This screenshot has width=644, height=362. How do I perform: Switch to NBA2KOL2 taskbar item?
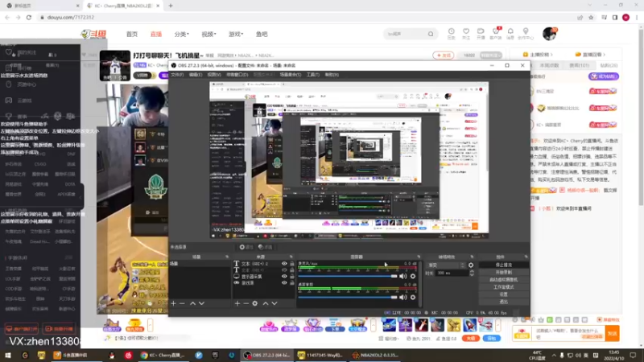[375, 355]
